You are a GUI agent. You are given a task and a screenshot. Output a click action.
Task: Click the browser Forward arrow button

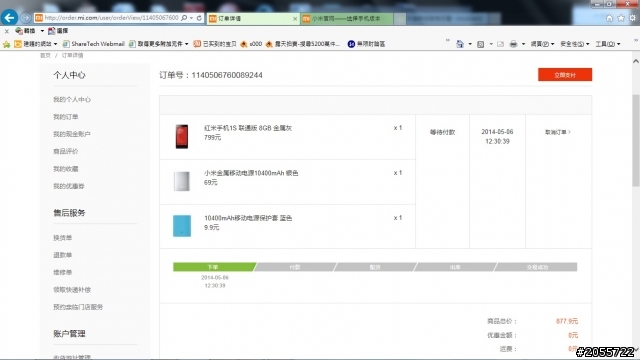25,18
